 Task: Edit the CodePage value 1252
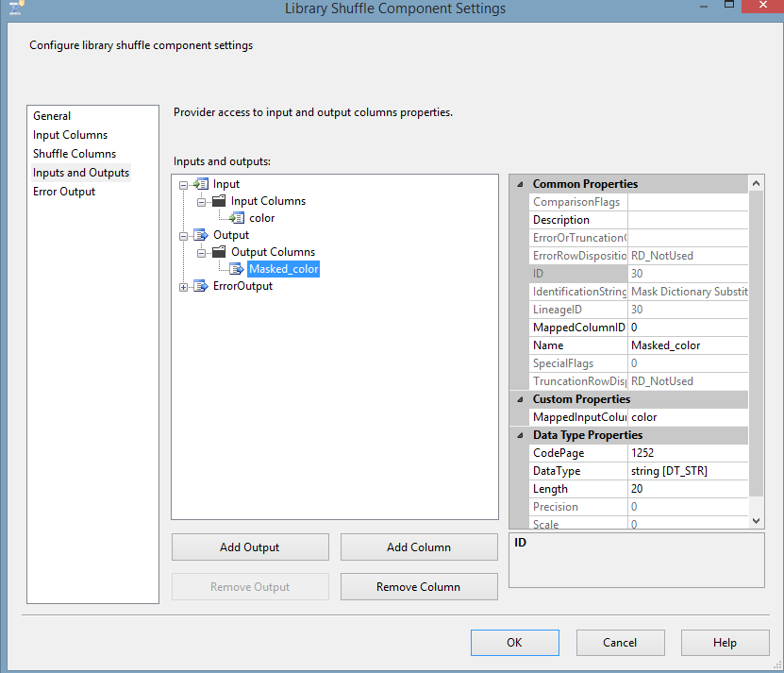click(688, 453)
